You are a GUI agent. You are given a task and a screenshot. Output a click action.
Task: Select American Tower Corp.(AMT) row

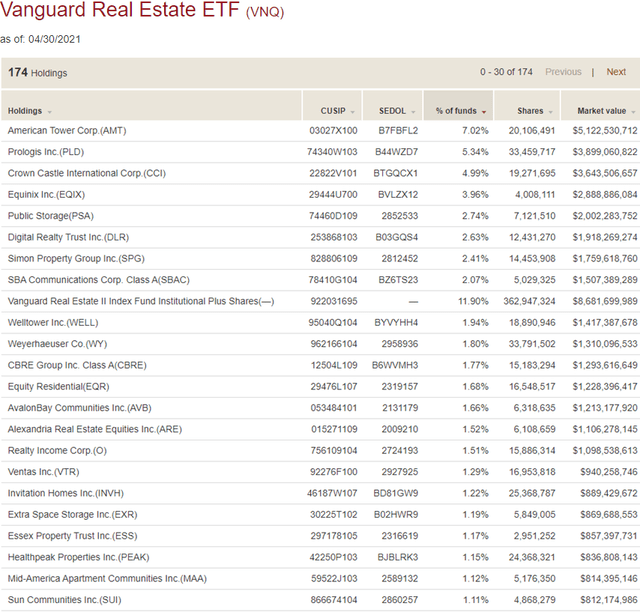(320, 131)
